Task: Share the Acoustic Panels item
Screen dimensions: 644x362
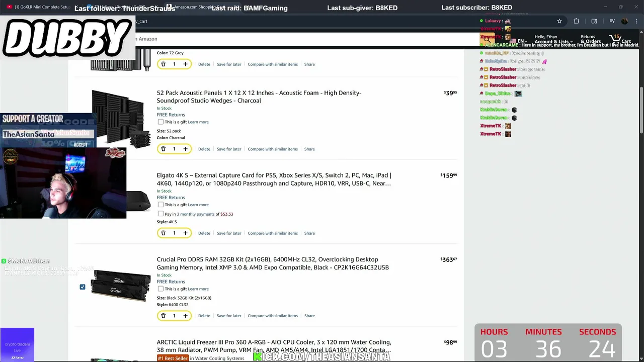Action: click(309, 149)
